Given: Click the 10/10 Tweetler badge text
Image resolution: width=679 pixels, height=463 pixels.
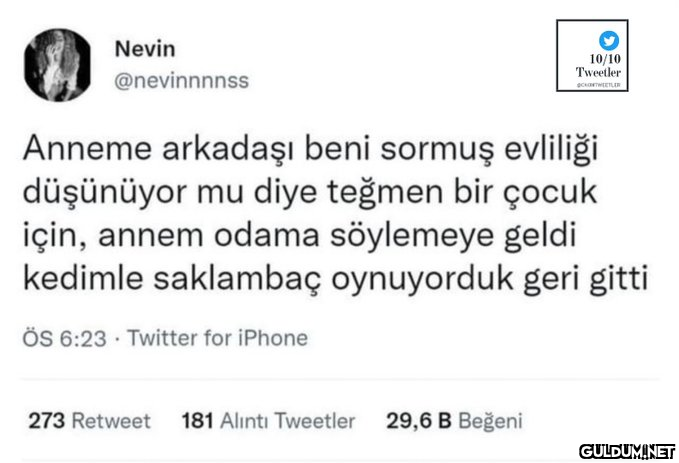Looking at the screenshot, I should (x=599, y=67).
